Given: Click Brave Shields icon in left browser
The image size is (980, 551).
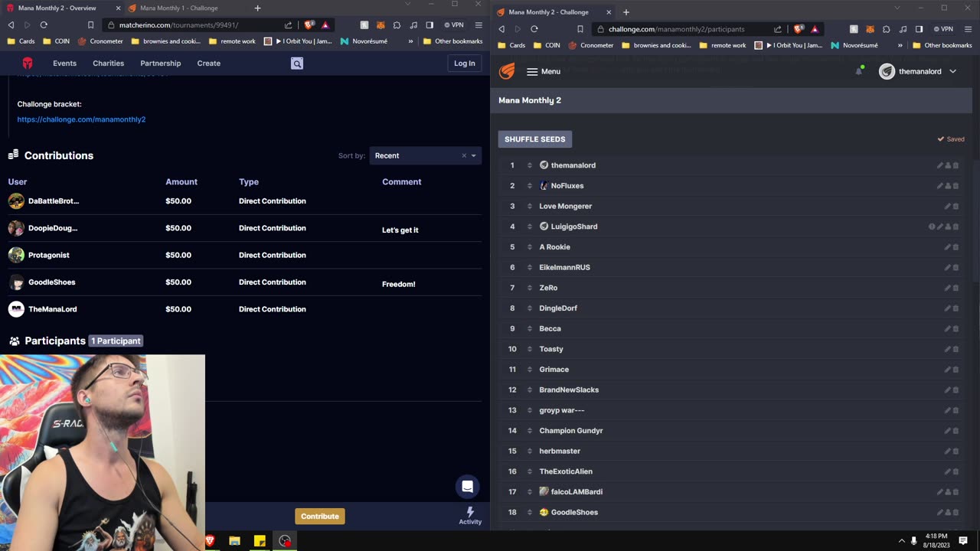Looking at the screenshot, I should tap(309, 25).
